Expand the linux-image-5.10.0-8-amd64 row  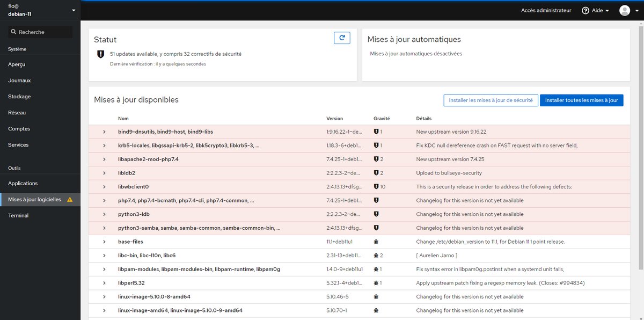(104, 296)
